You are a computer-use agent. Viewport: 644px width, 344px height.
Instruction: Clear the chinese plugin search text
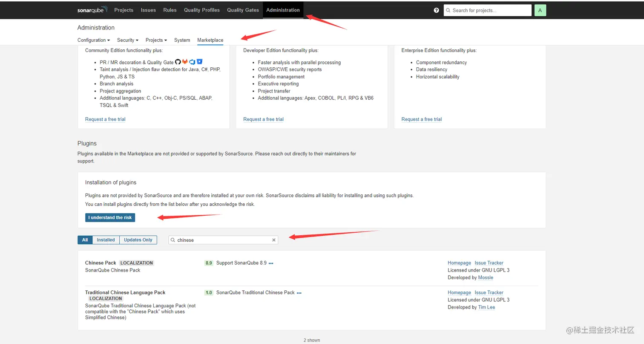click(274, 240)
